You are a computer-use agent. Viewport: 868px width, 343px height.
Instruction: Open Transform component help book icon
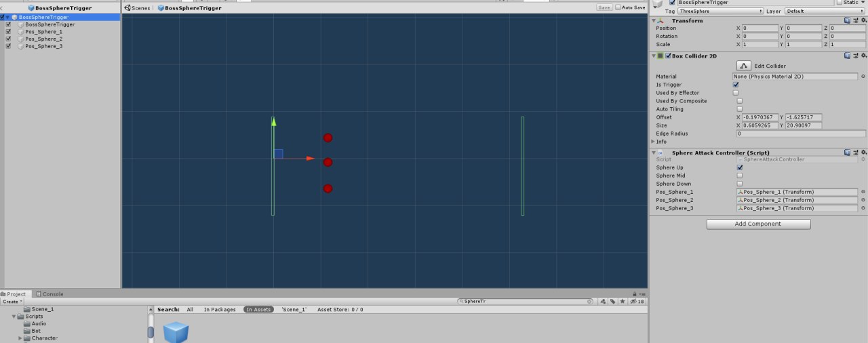(x=848, y=20)
